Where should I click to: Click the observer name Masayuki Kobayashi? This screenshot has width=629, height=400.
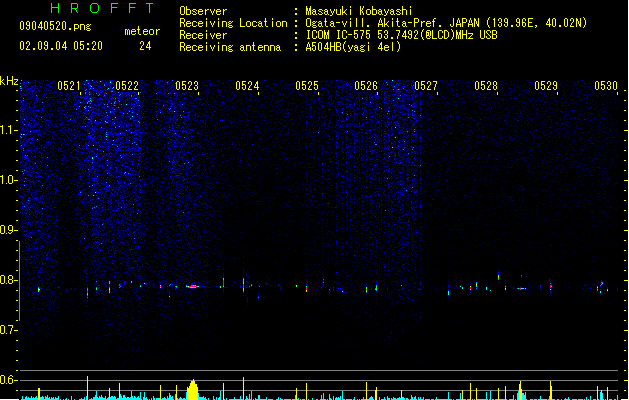359,11
